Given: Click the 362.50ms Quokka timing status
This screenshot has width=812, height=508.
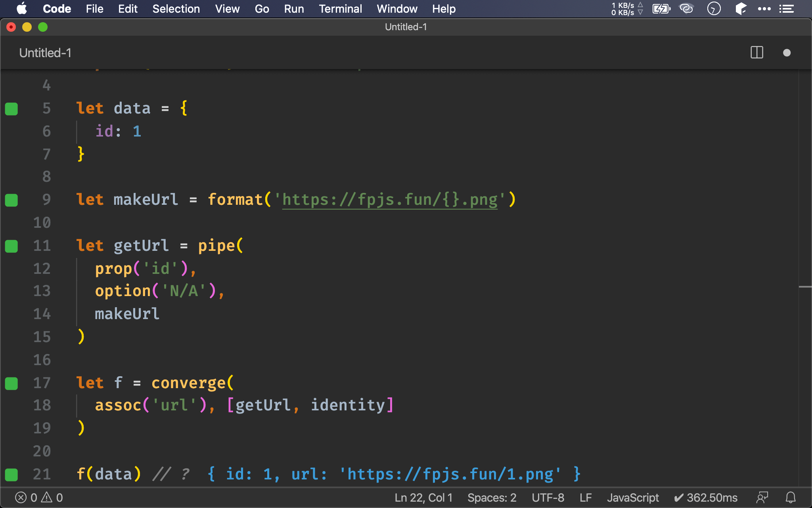Looking at the screenshot, I should 706,498.
